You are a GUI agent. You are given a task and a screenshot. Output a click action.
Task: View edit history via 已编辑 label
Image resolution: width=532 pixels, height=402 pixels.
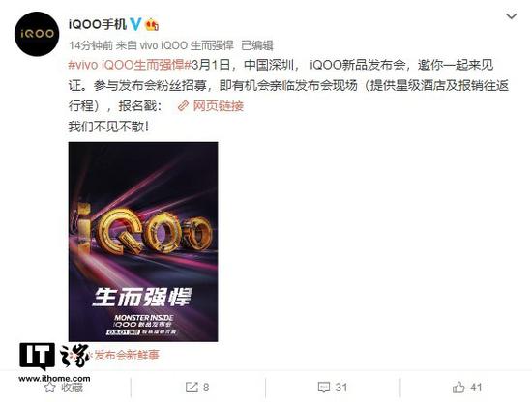[x=257, y=45]
